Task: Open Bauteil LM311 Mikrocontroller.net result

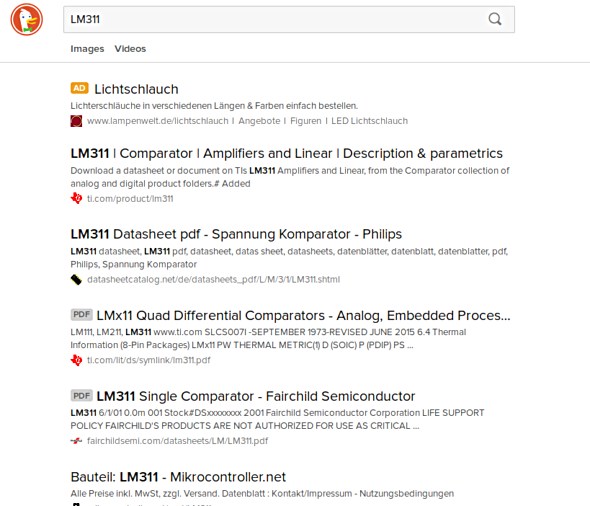Action: tap(178, 477)
